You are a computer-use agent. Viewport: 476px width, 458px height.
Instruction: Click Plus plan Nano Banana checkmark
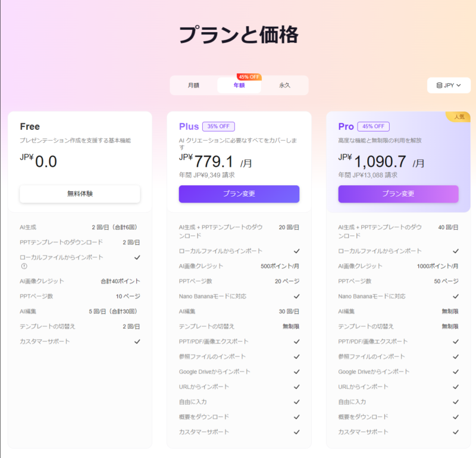tap(296, 296)
